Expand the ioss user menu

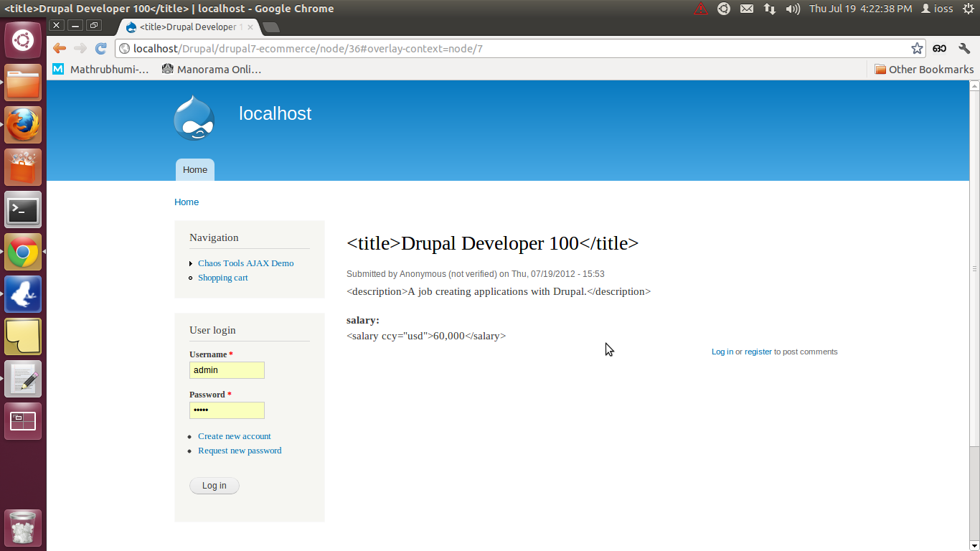pyautogui.click(x=937, y=9)
